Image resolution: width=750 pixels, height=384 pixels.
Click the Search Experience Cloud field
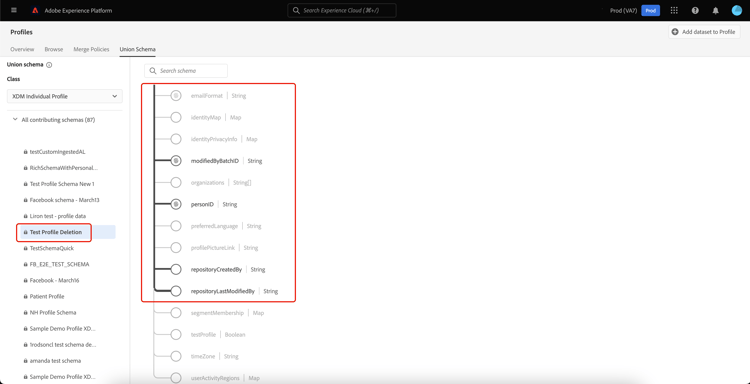pos(342,11)
